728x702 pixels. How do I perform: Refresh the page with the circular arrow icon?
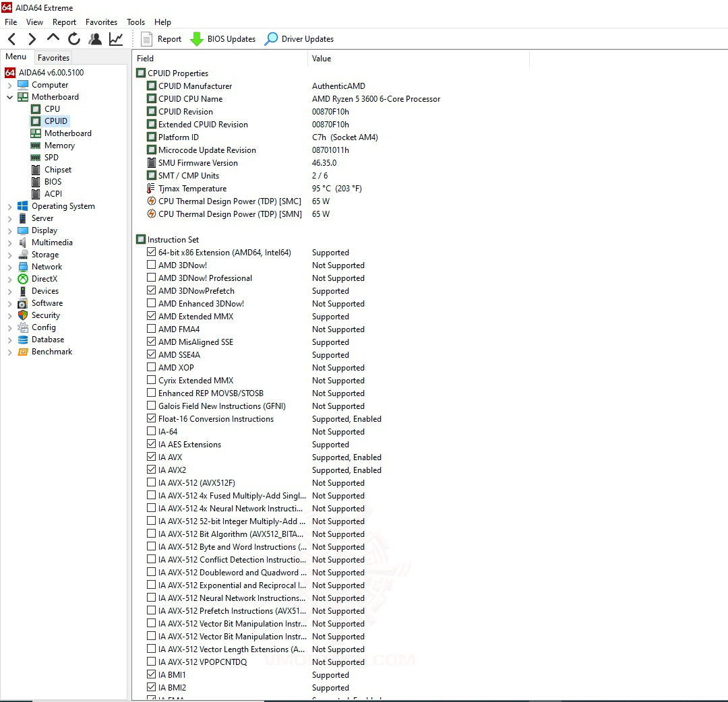74,39
